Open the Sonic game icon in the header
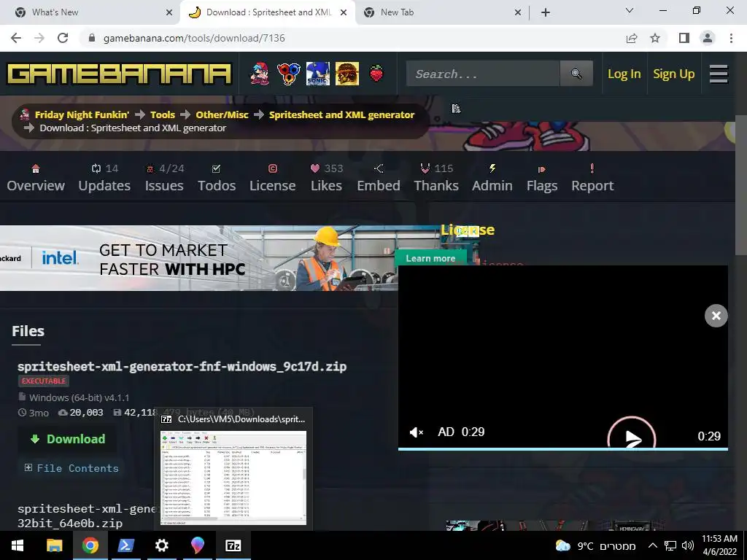 click(x=318, y=74)
